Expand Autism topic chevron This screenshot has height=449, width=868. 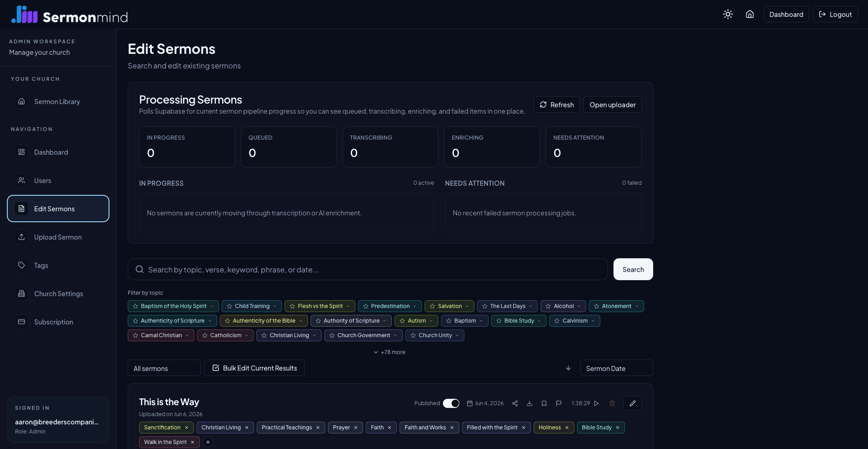(431, 321)
